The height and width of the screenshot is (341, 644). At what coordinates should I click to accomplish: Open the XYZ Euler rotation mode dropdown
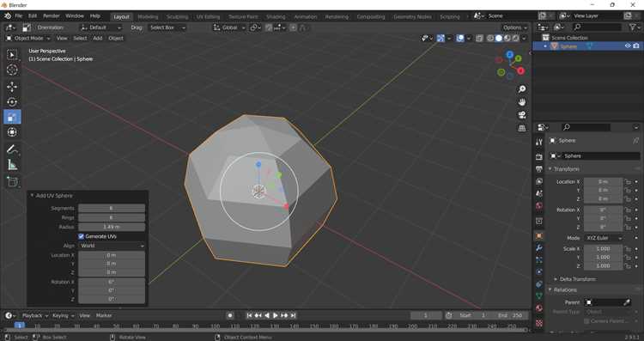tap(604, 238)
